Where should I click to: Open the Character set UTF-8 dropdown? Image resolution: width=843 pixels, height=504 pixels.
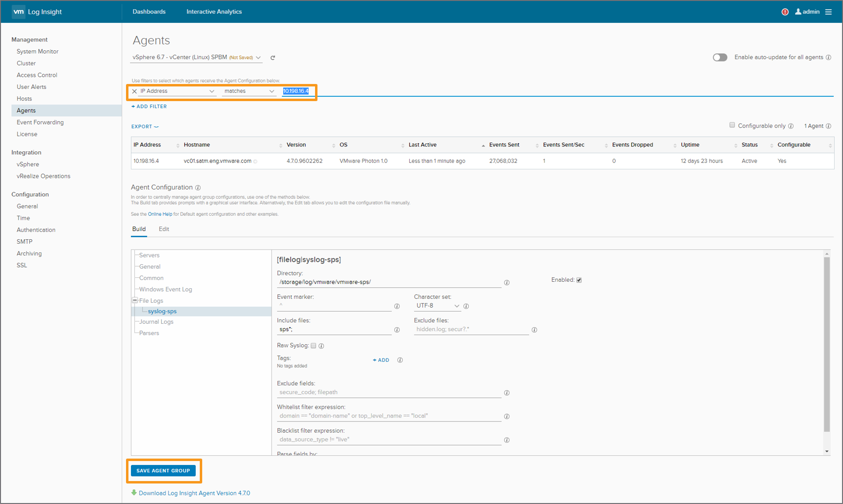(x=438, y=306)
